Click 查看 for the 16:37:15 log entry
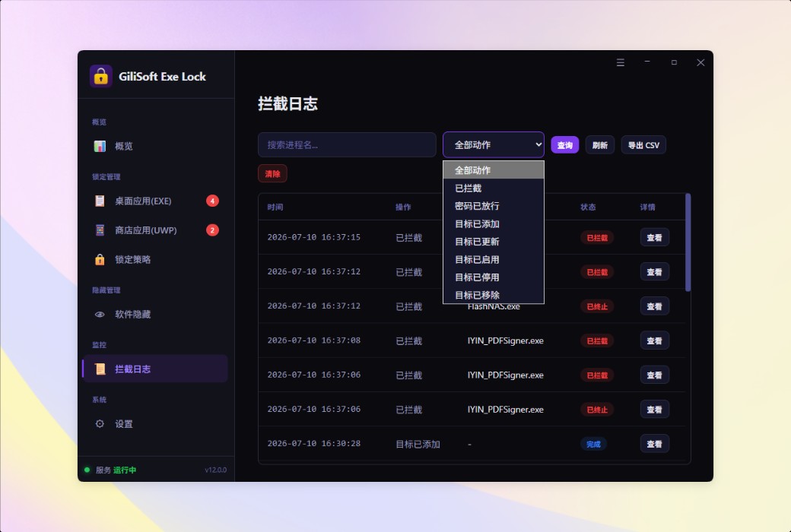791x532 pixels. (x=654, y=238)
